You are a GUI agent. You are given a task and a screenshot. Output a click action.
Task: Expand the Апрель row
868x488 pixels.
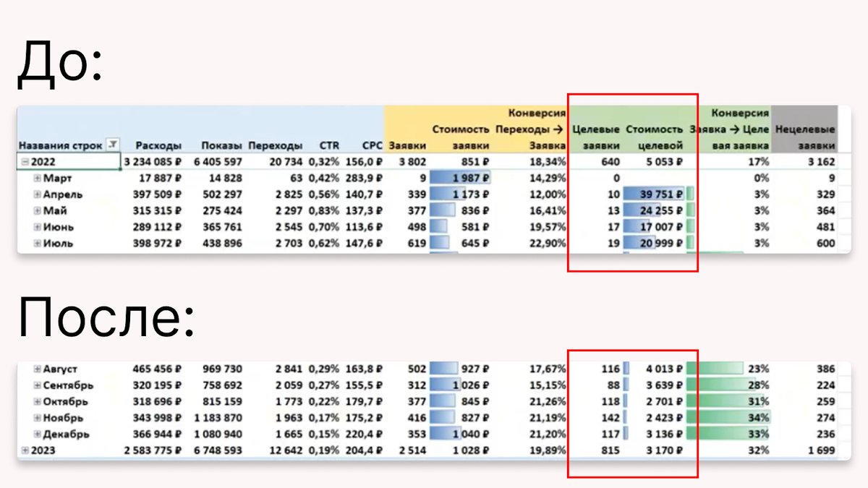[38, 194]
